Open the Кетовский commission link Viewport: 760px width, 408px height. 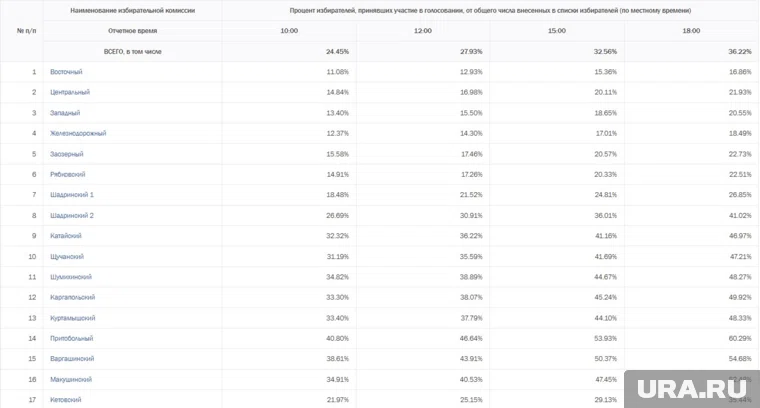point(66,399)
